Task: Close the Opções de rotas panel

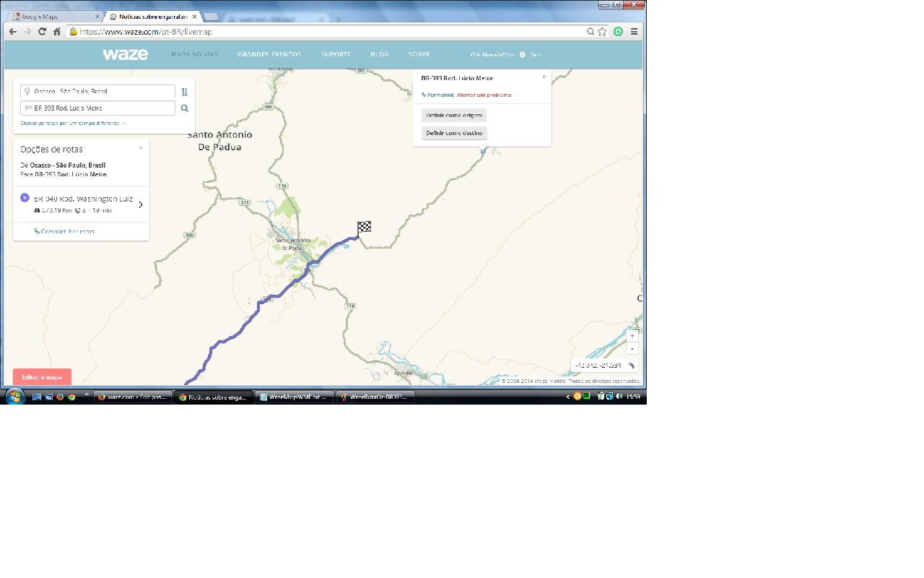Action: 141,148
